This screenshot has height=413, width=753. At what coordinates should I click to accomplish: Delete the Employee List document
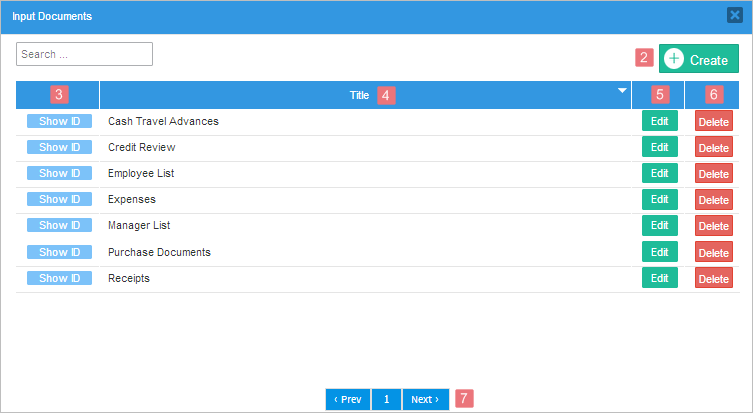[713, 174]
